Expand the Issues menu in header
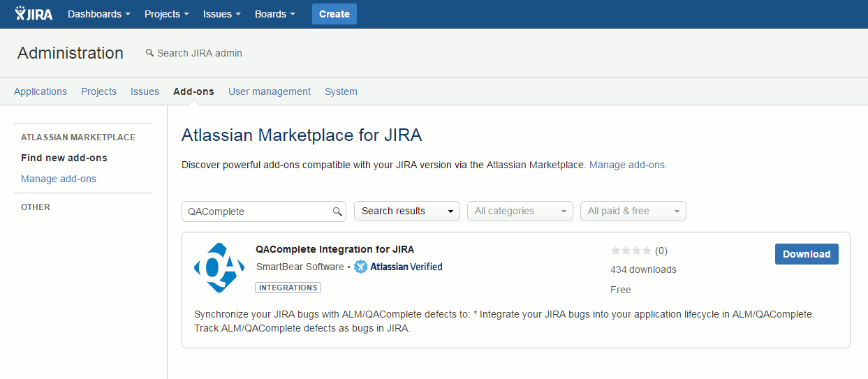868x379 pixels. pos(221,14)
